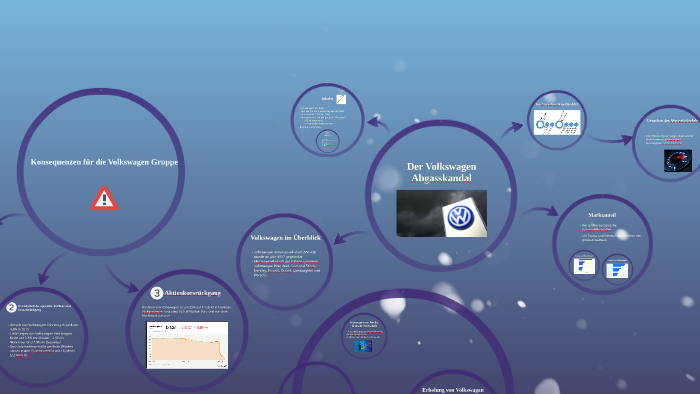Click the bullet list in the number 2 frame

(42, 340)
